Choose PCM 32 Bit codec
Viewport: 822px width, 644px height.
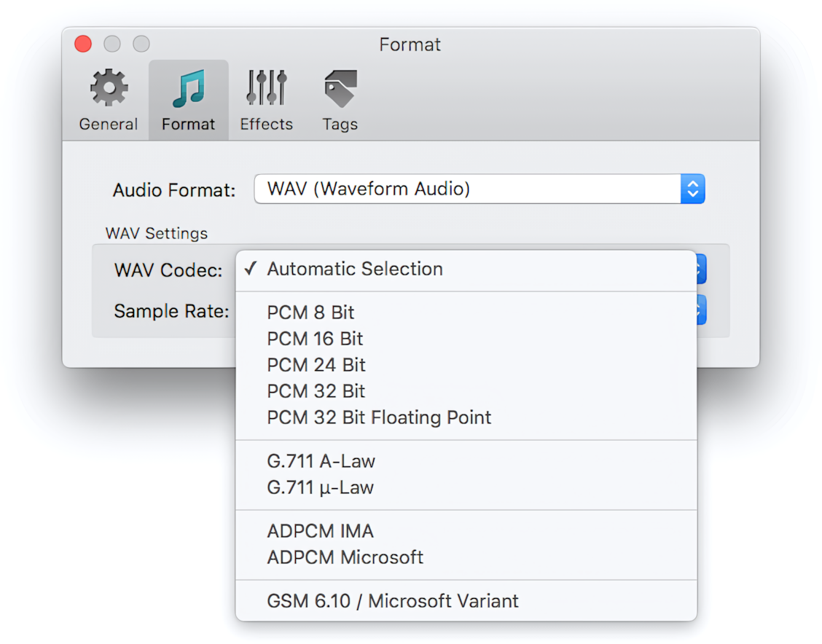(316, 391)
